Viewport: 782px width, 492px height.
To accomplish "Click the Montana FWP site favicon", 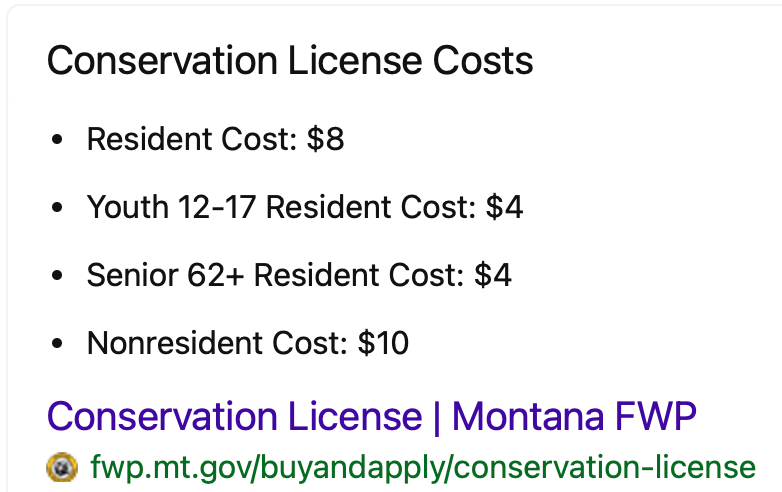I will pyautogui.click(x=62, y=467).
